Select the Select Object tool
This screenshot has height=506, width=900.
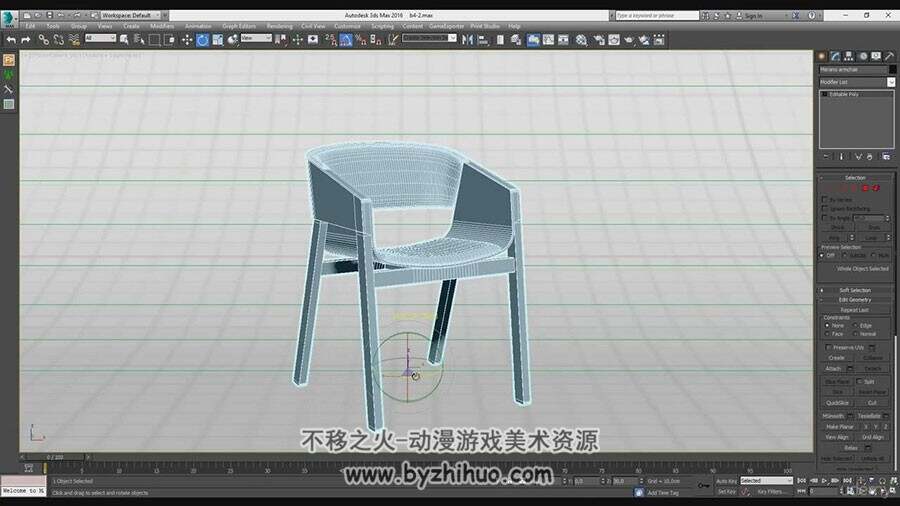(125, 40)
